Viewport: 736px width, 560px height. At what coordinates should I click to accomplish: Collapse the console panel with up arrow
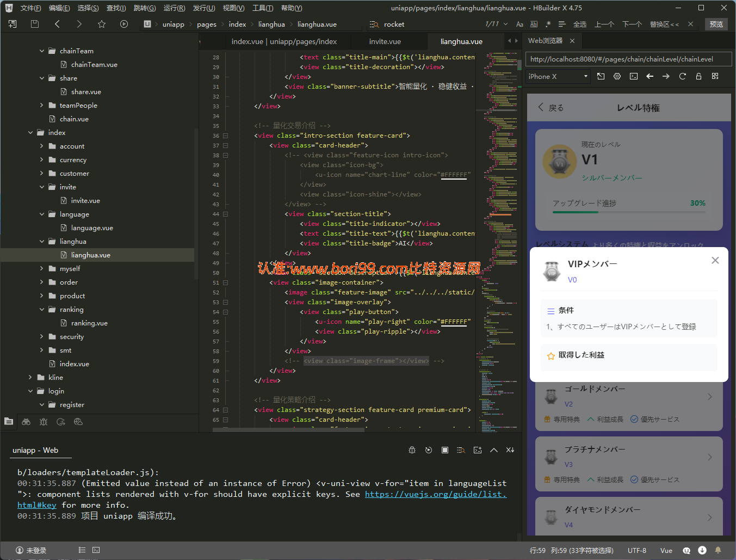494,450
